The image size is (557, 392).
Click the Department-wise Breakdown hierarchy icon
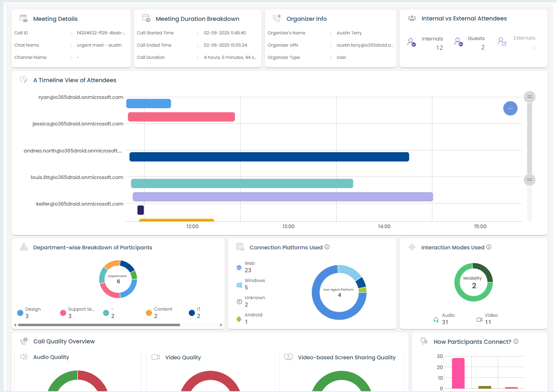pos(24,247)
